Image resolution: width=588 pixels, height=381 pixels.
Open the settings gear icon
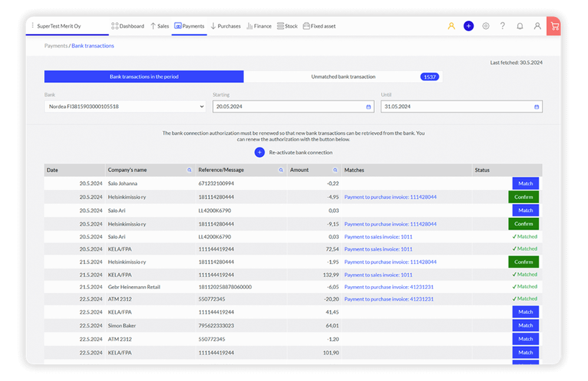point(485,26)
